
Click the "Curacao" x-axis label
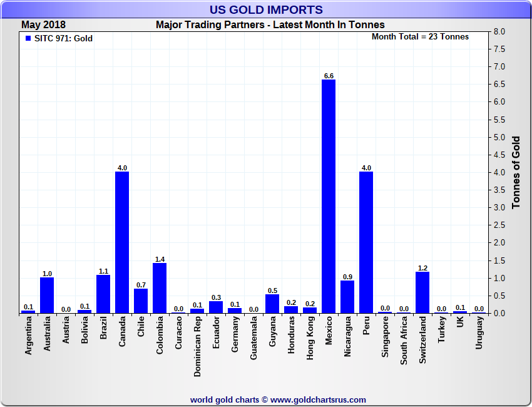pyautogui.click(x=178, y=332)
